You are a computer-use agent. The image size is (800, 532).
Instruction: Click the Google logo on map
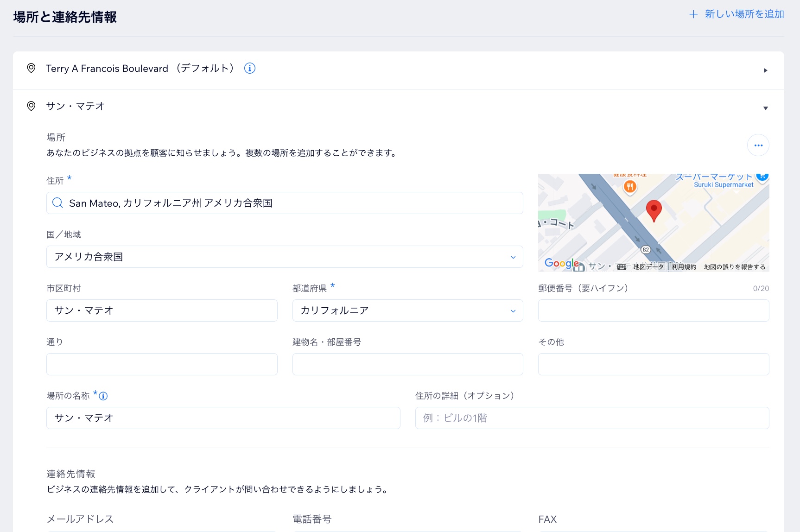(562, 263)
